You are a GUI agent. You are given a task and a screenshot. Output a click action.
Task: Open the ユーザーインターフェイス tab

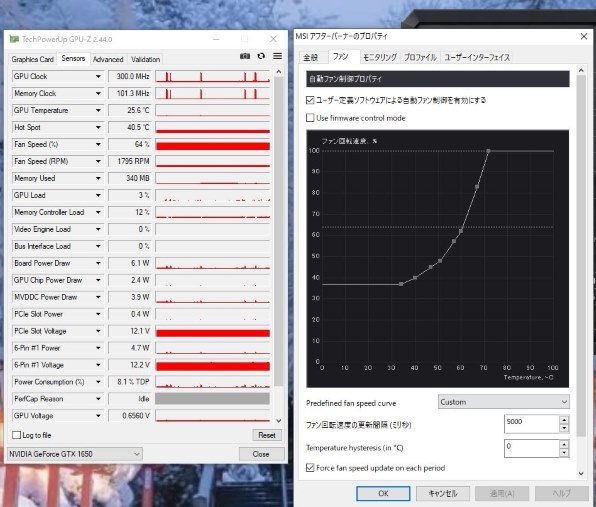point(477,57)
